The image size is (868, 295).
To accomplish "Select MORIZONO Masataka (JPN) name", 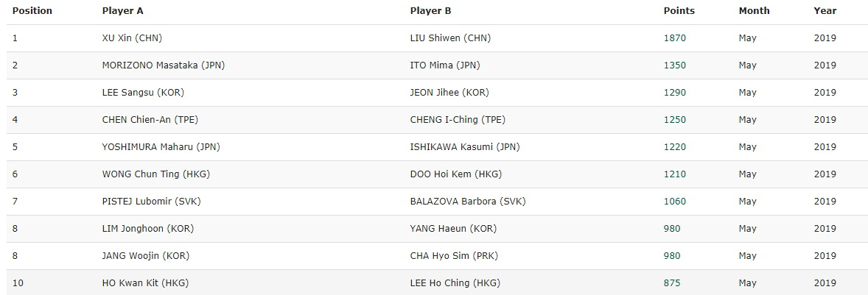I will click(x=164, y=65).
